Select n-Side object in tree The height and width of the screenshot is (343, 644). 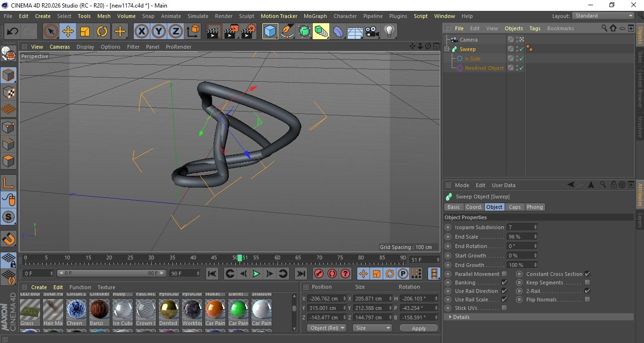point(472,59)
